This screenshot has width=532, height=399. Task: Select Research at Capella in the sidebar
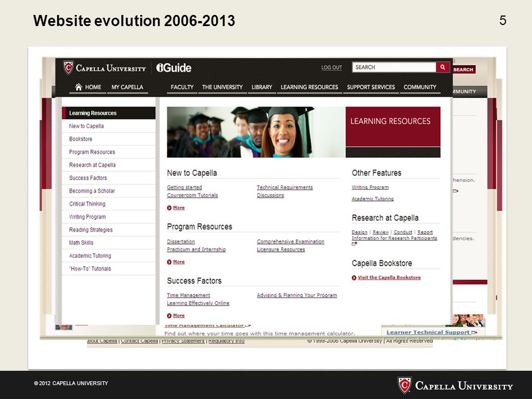pyautogui.click(x=109, y=165)
